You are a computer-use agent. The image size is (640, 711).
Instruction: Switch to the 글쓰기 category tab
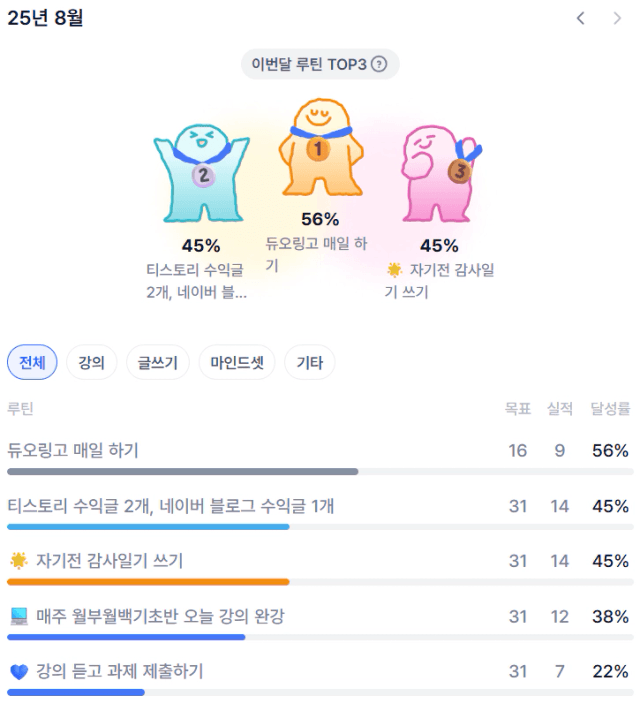pyautogui.click(x=158, y=362)
